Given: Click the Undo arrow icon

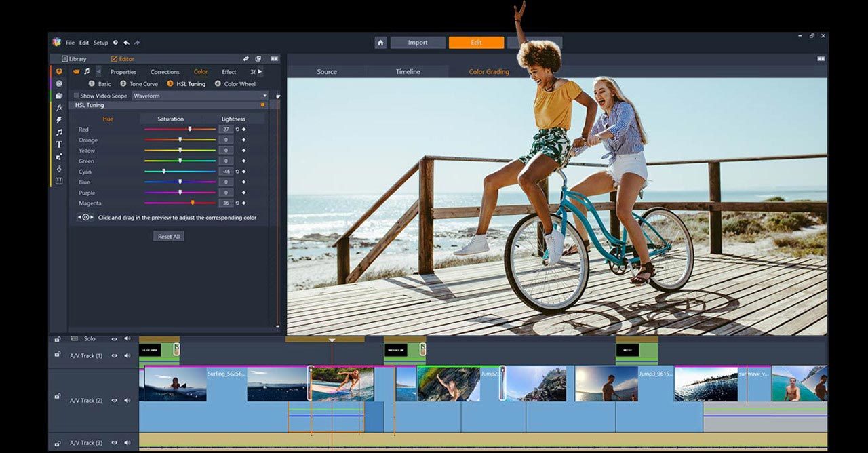Looking at the screenshot, I should (126, 43).
